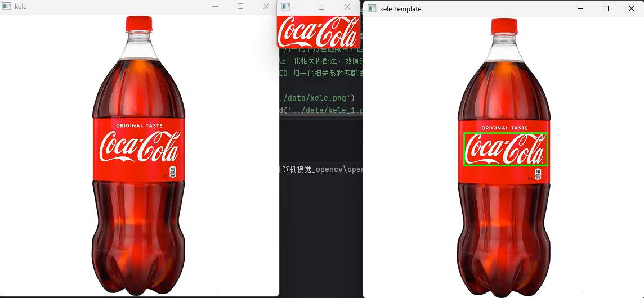Close the small Coca-Cola template window
The width and height of the screenshot is (644, 298).
point(347,7)
